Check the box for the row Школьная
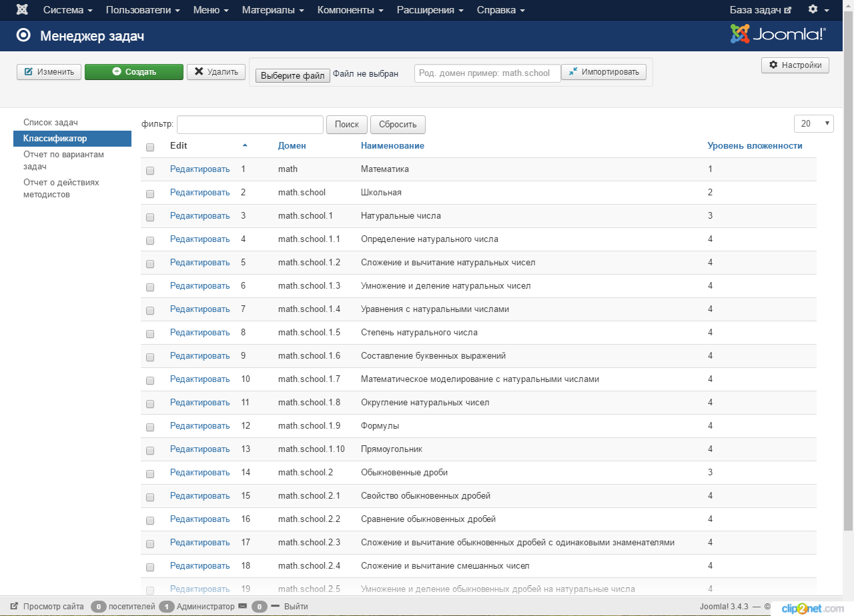854x616 pixels. (x=150, y=194)
